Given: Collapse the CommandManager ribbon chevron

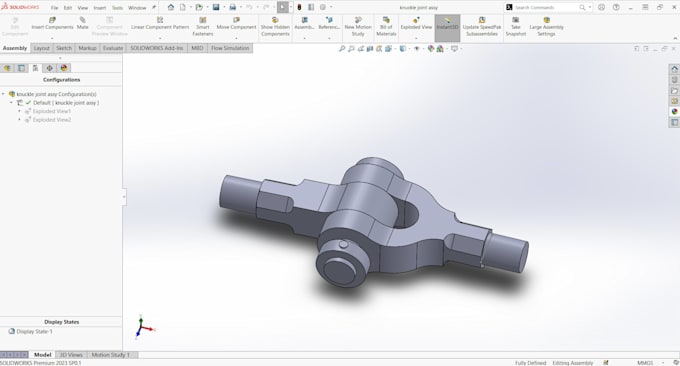Looking at the screenshot, I should [675, 38].
